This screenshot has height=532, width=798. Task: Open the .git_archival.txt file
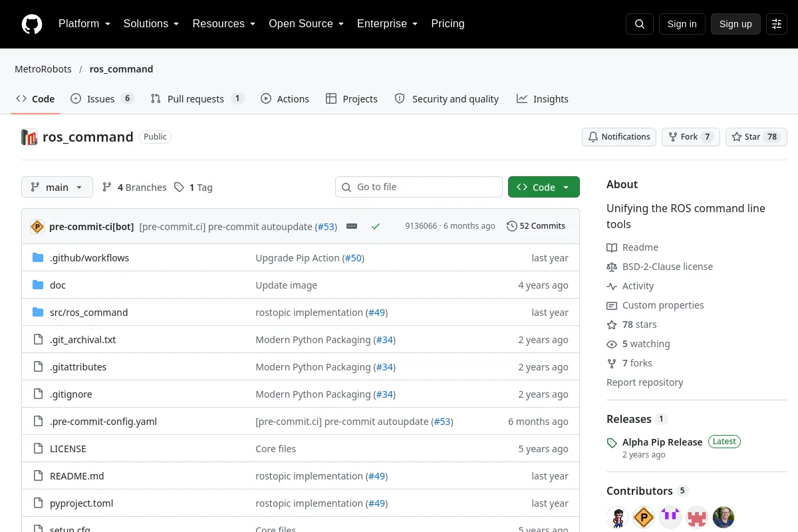pyautogui.click(x=82, y=340)
